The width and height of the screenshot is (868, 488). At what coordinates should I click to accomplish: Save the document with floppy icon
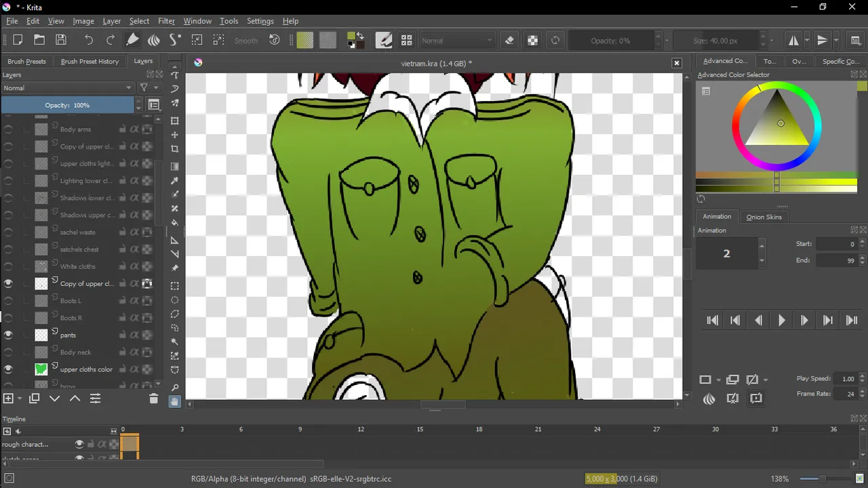61,40
